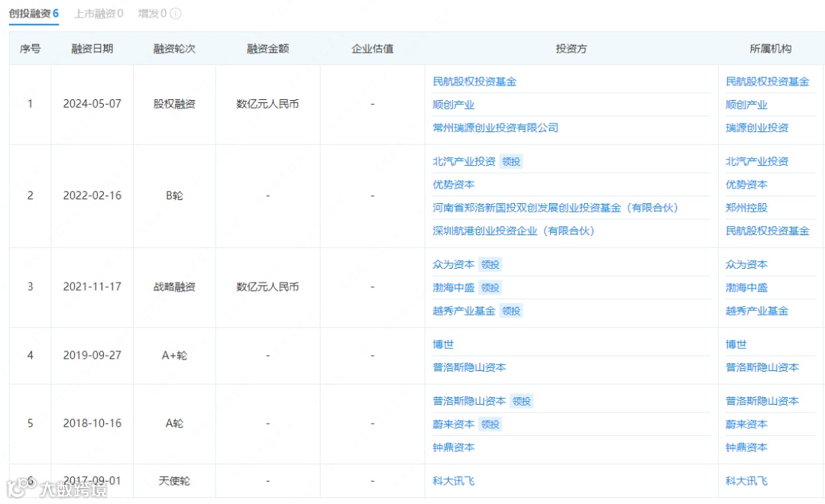Open 科大讯飞 in the 所属机构 column
The width and height of the screenshot is (825, 504).
pos(746,481)
